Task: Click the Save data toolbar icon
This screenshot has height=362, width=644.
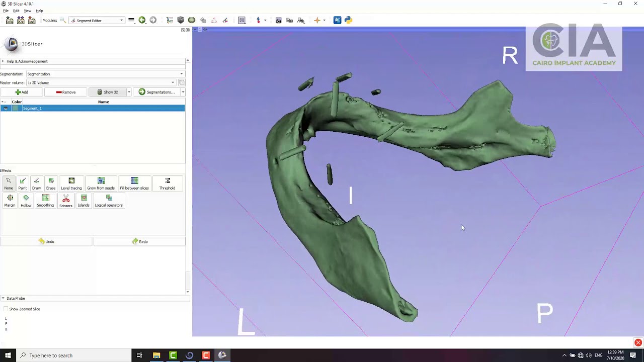Action: coord(32,20)
